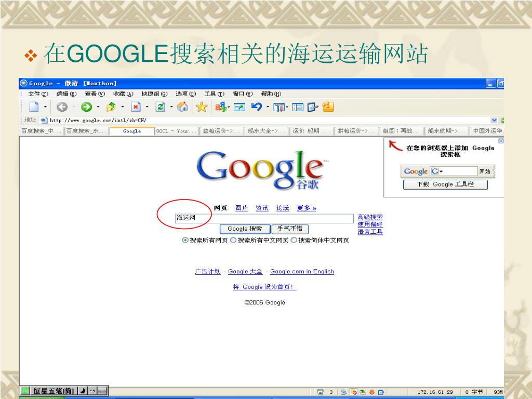The height and width of the screenshot is (399, 532).
Task: Click the Up folder toolbar icon
Action: [x=111, y=107]
